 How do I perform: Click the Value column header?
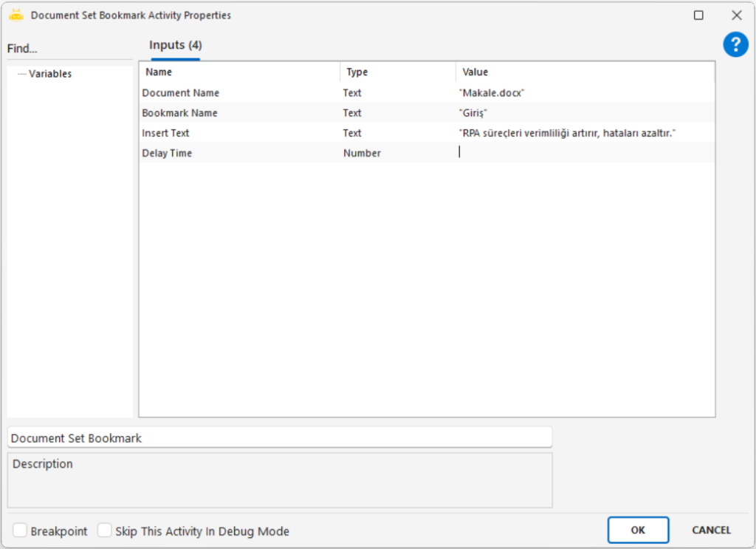coord(583,72)
